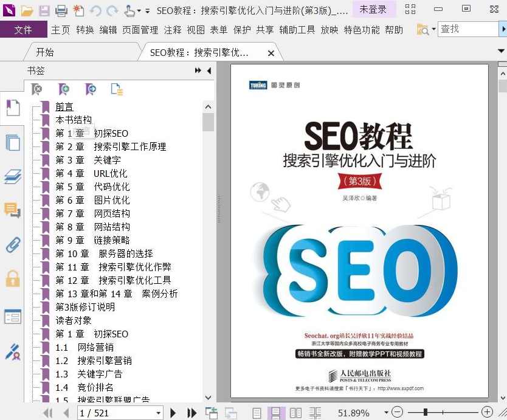Screen dimensions: 507x420
Task: Click the Save document icon
Action: pos(44,10)
